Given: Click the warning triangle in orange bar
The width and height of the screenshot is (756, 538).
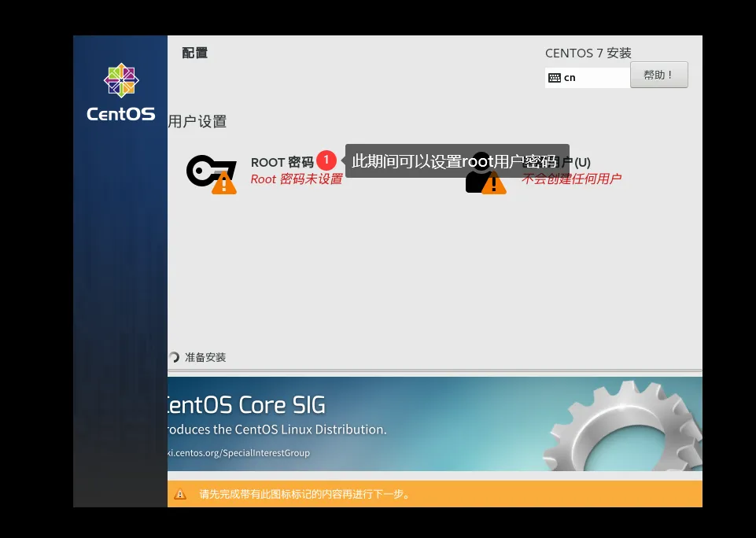Looking at the screenshot, I should (x=180, y=494).
